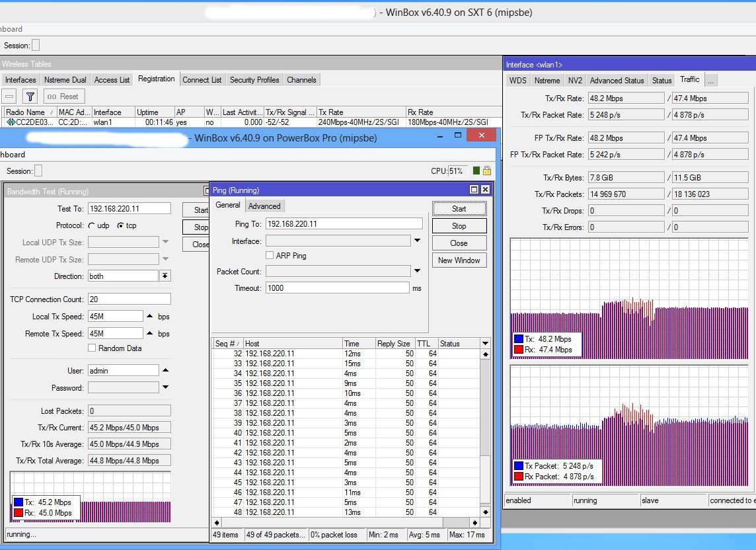Click the Ping Timeout field showing 1000
The image size is (756, 550).
[338, 288]
